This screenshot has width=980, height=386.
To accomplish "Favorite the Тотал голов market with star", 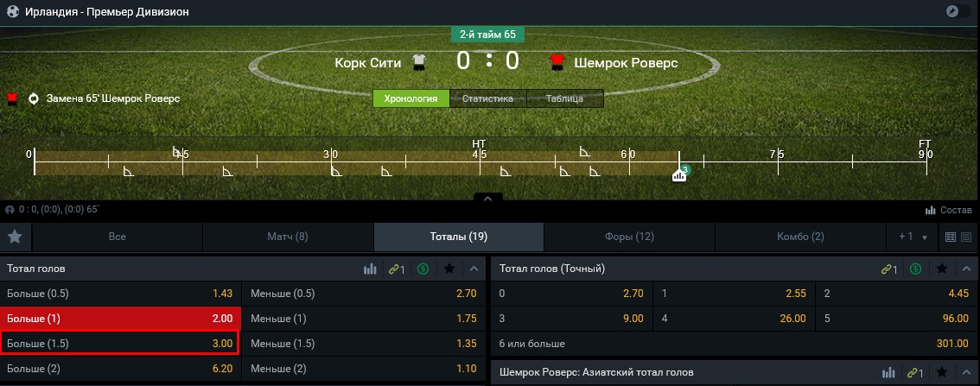I will point(449,269).
